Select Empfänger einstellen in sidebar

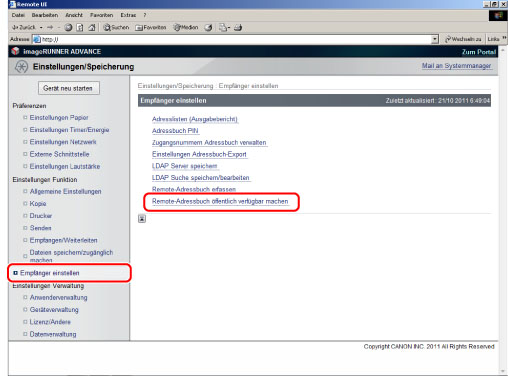click(x=49, y=273)
